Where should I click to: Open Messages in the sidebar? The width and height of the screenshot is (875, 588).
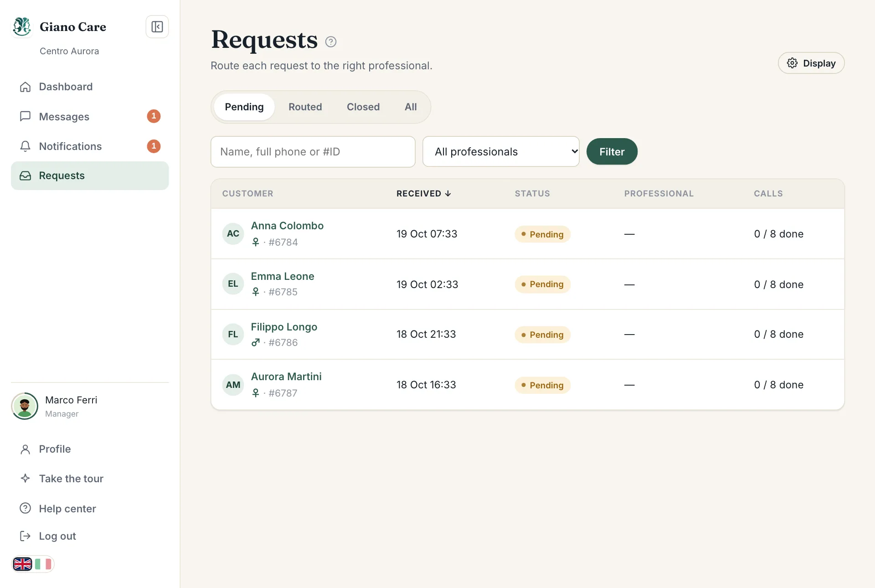tap(90, 116)
